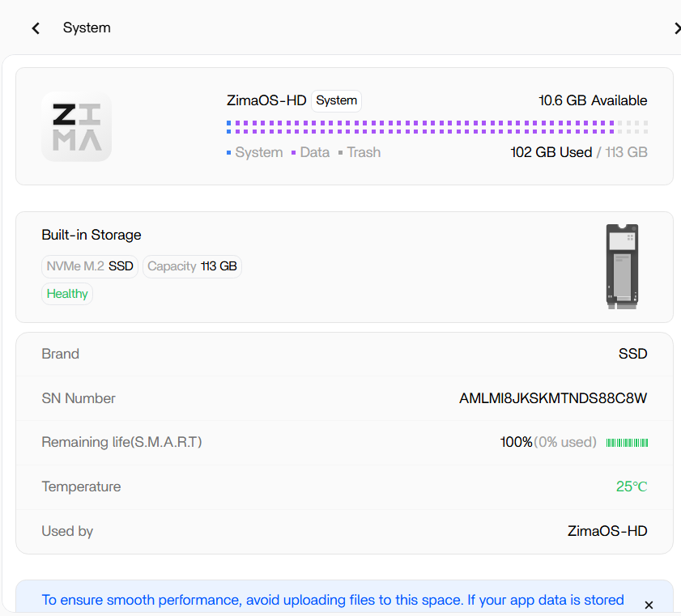Click the back arrow beside System
The width and height of the screenshot is (681, 616).
36,28
